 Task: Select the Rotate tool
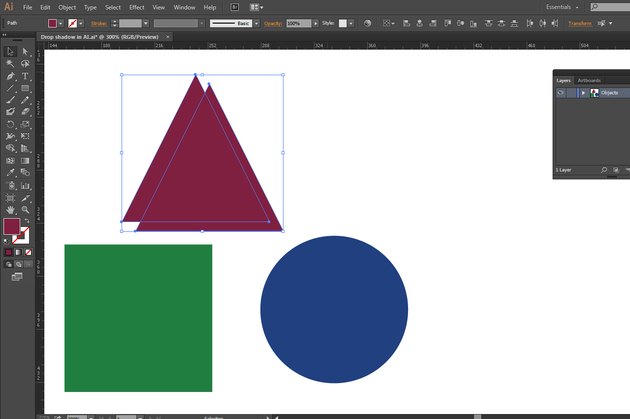(x=10, y=125)
